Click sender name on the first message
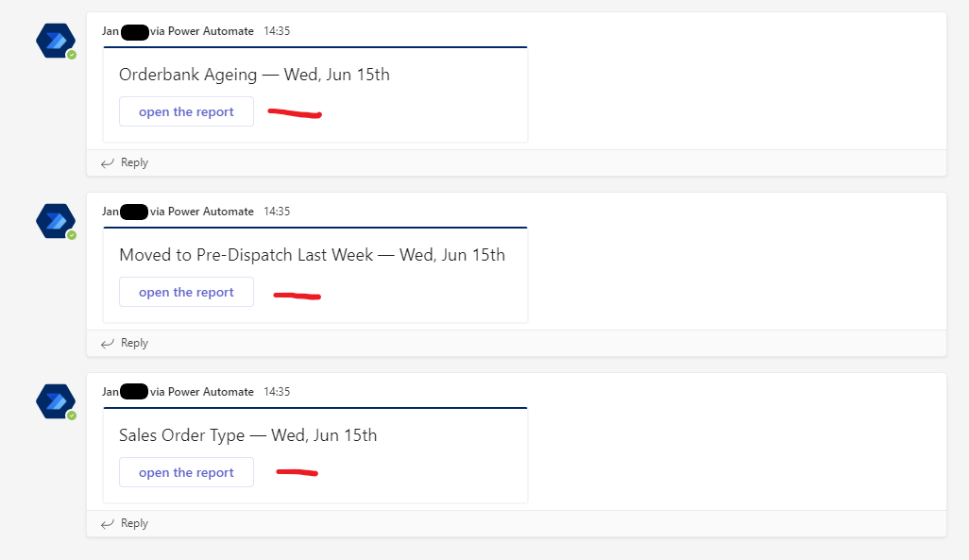This screenshot has height=560, width=969. pos(178,31)
